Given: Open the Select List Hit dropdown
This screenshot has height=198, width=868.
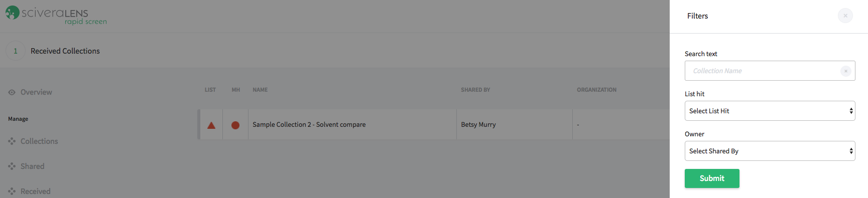Looking at the screenshot, I should [x=770, y=111].
